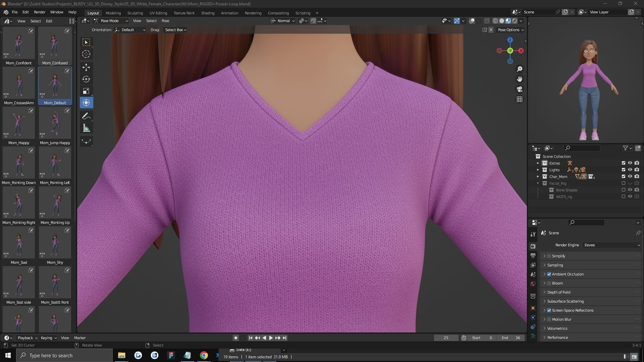
Task: Open the Tool properties tab
Action: pyautogui.click(x=533, y=234)
